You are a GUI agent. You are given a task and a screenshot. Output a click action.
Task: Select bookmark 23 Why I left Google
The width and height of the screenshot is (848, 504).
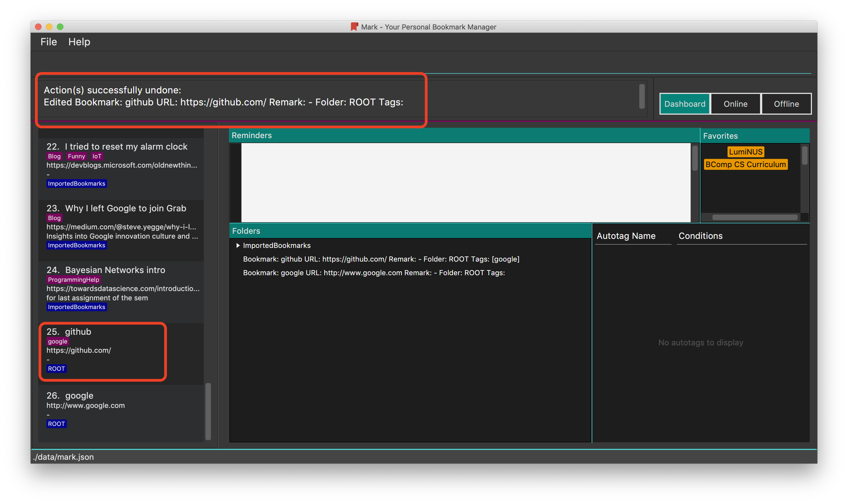[121, 230]
